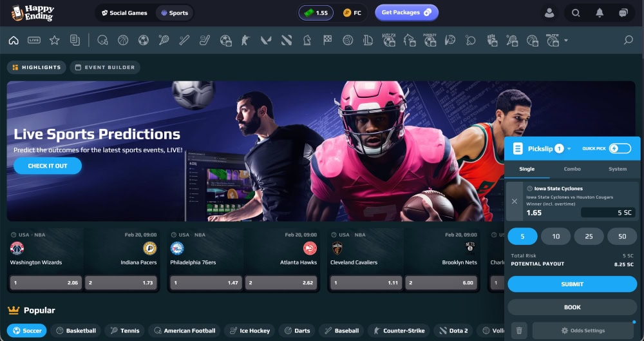Open Odds Settings in pickslip

583,330
